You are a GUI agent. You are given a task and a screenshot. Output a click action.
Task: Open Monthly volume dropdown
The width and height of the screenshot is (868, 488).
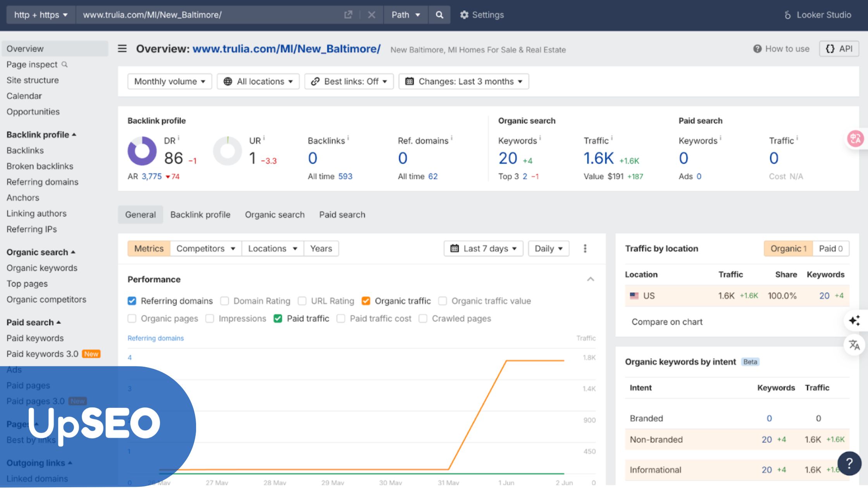pyautogui.click(x=170, y=81)
